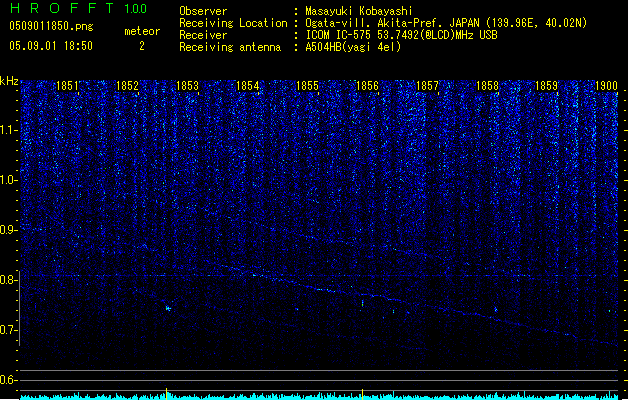Click the 1859 time marker

pyautogui.click(x=547, y=86)
